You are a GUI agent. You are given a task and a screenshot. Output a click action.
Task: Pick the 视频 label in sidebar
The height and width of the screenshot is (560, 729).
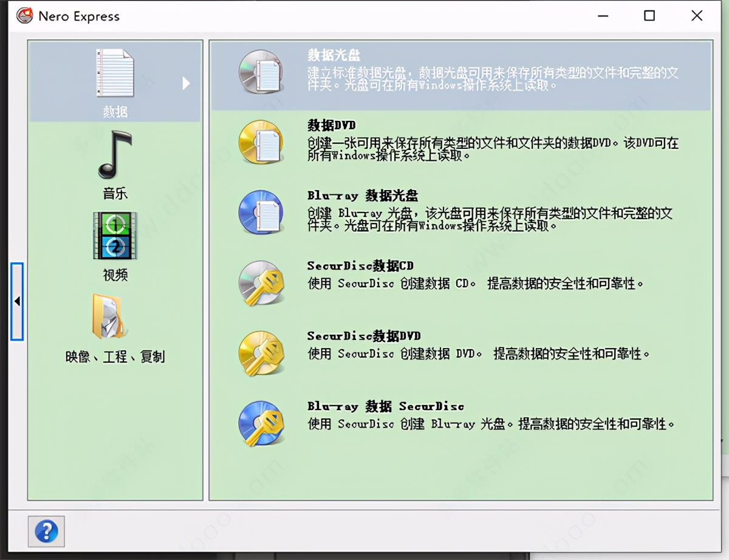(115, 275)
